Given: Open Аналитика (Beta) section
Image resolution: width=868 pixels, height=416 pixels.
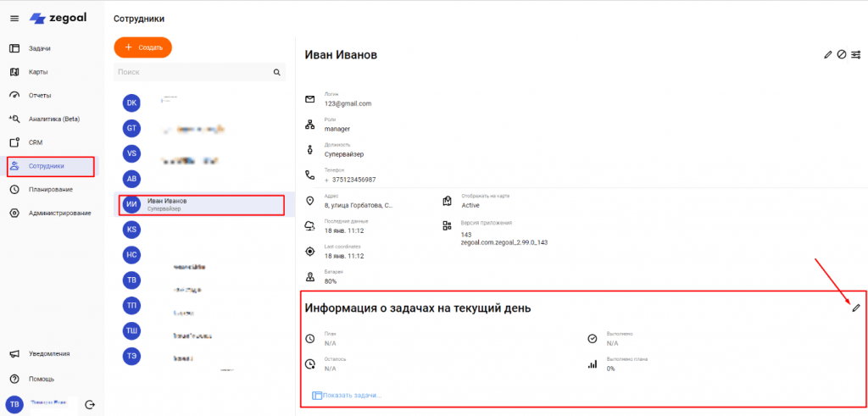Looking at the screenshot, I should (x=53, y=119).
